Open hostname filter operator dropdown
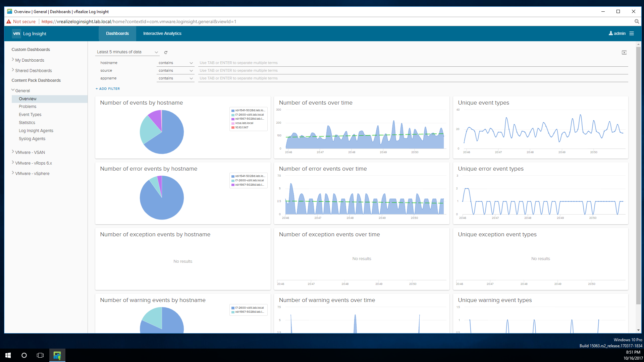 click(x=176, y=63)
